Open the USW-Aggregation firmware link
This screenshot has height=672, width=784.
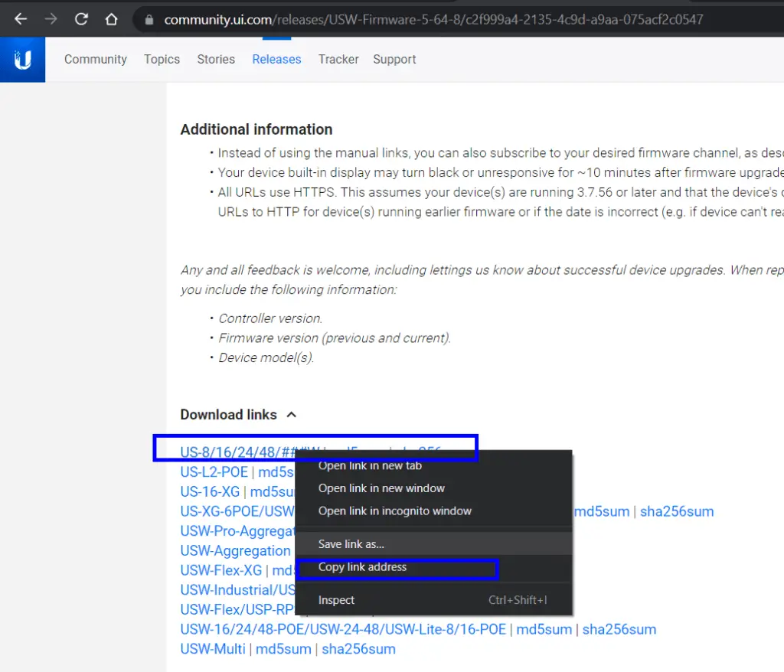coord(236,550)
